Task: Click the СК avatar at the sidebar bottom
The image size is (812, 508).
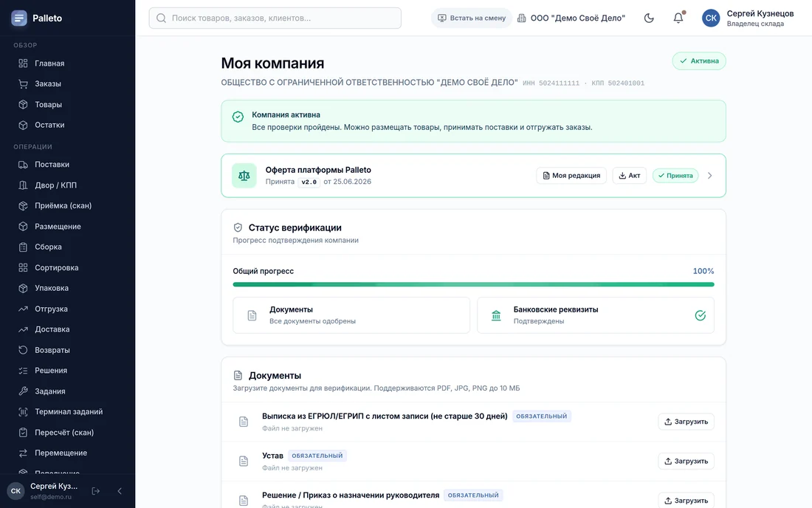Action: 16,491
